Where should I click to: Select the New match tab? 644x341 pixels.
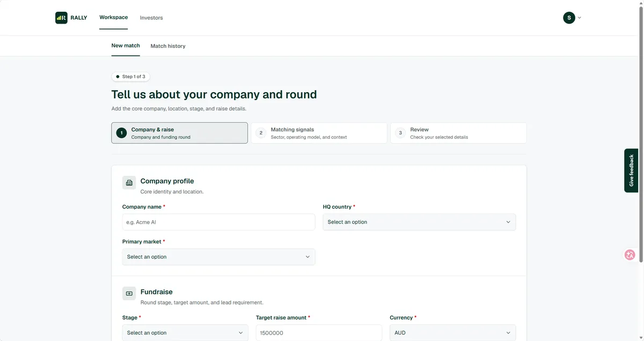coord(126,46)
